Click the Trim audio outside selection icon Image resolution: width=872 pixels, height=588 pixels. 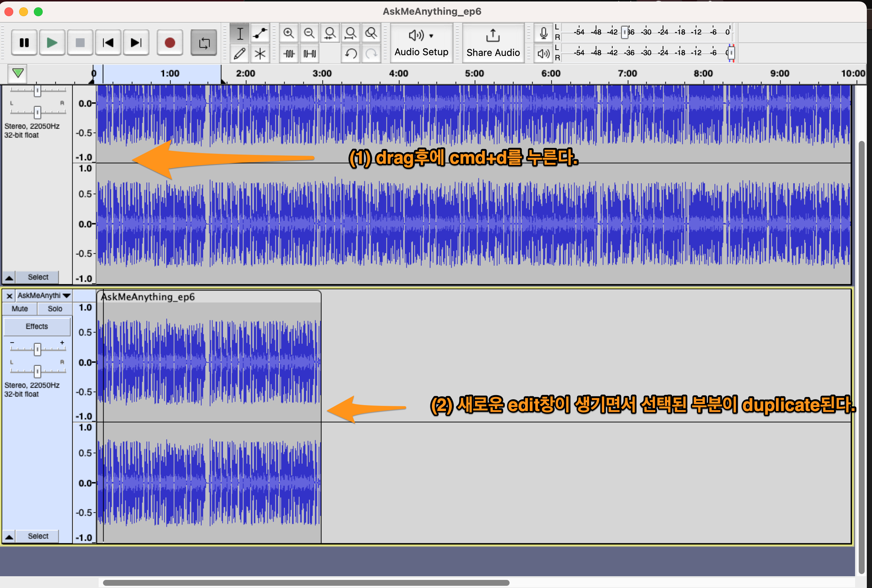(x=289, y=54)
